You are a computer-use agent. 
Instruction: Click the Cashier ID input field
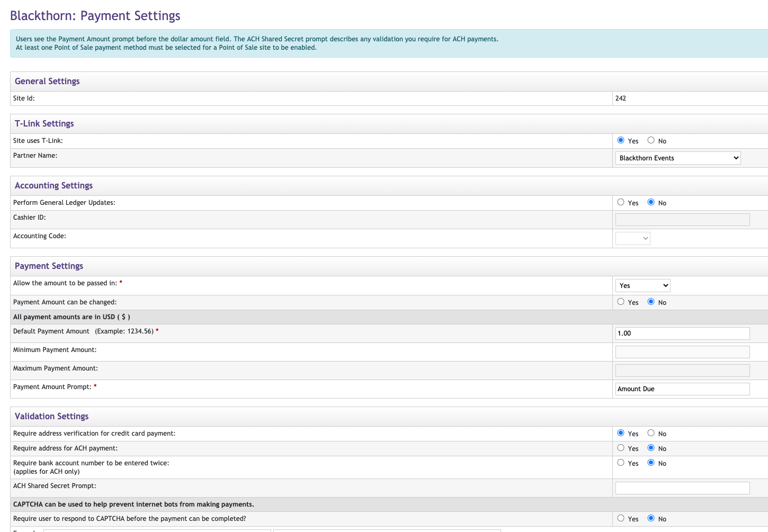click(x=682, y=220)
